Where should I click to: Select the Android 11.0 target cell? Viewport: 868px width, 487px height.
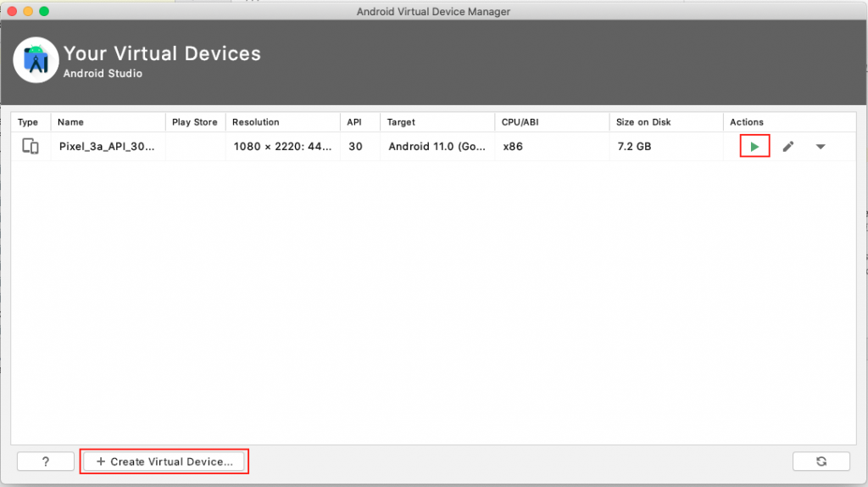(437, 146)
